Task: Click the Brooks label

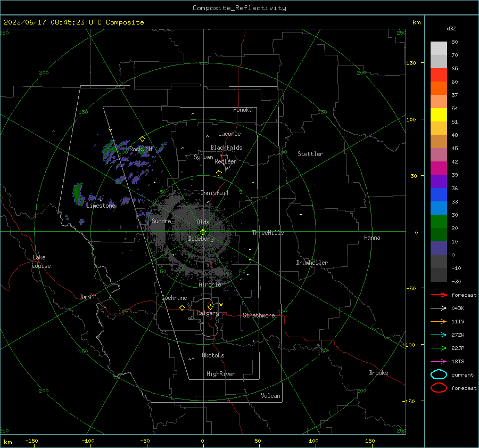Action: click(x=378, y=373)
